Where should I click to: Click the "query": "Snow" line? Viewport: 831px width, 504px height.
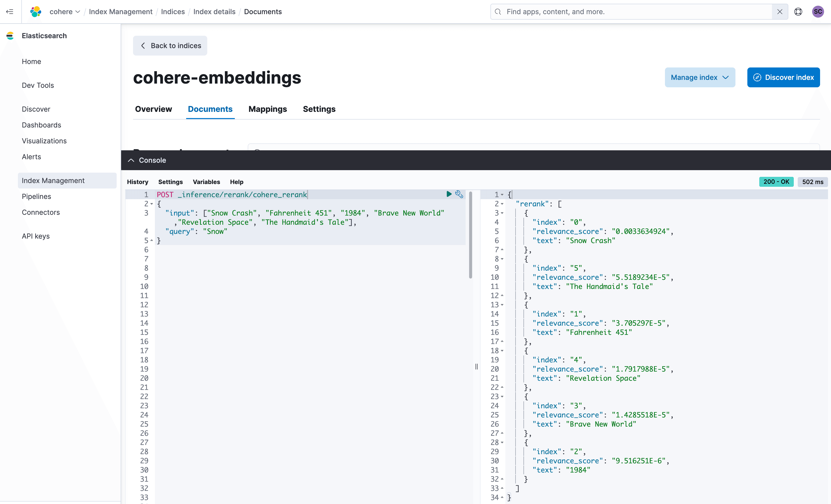[x=196, y=232]
